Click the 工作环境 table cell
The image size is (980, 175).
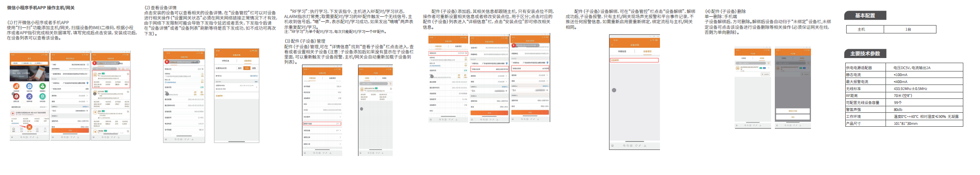pyautogui.click(x=865, y=117)
